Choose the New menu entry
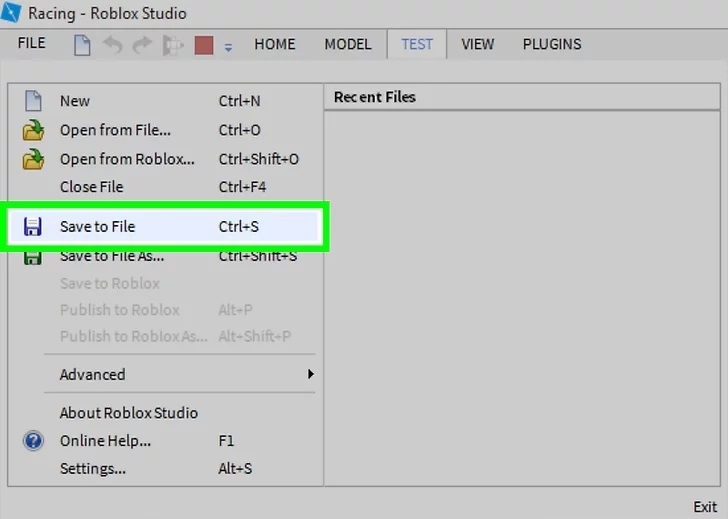This screenshot has height=519, width=728. click(x=165, y=101)
